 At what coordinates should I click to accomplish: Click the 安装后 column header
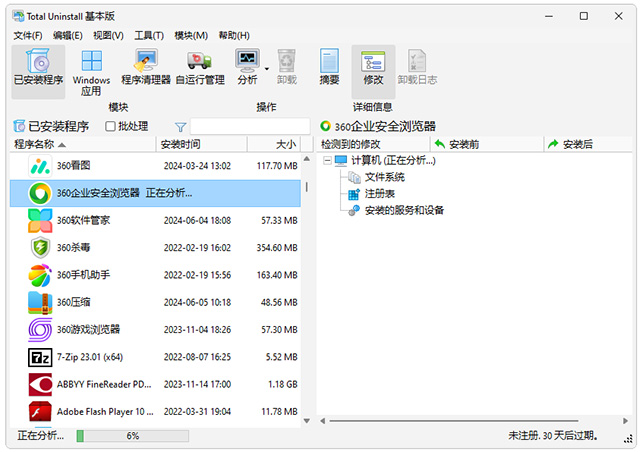(588, 144)
